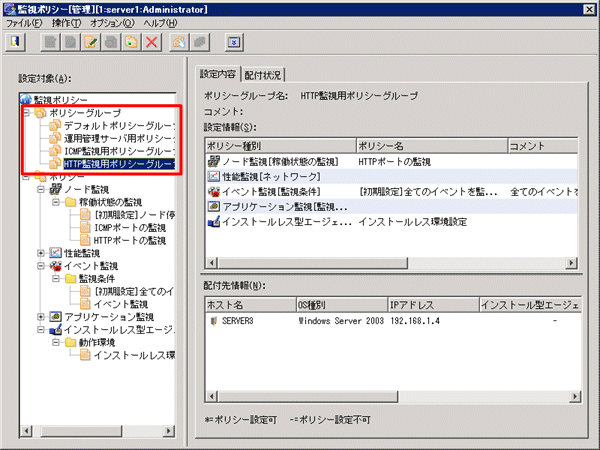
Task: Click the SERVER3 host icon in list
Action: coord(213,322)
